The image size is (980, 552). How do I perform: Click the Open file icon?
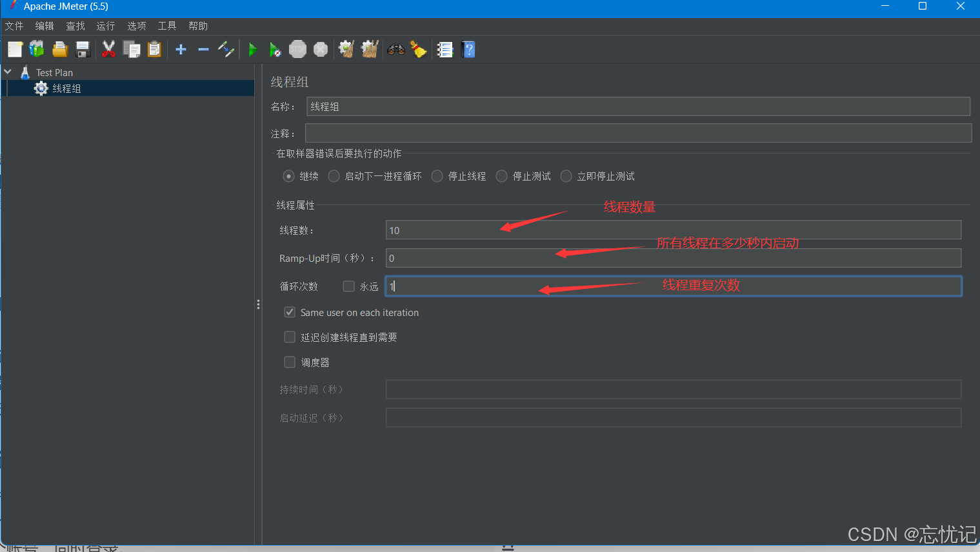pyautogui.click(x=60, y=49)
